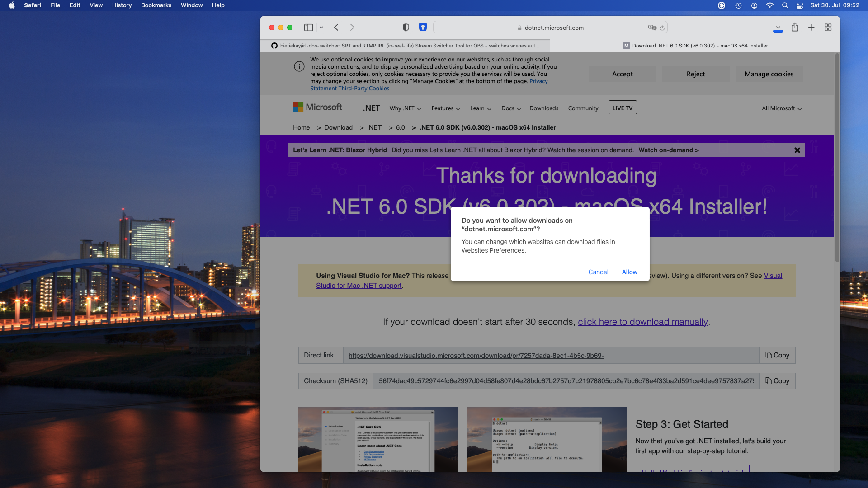The width and height of the screenshot is (868, 488).
Task: Toggle the Safari sidebar icon
Action: click(308, 28)
